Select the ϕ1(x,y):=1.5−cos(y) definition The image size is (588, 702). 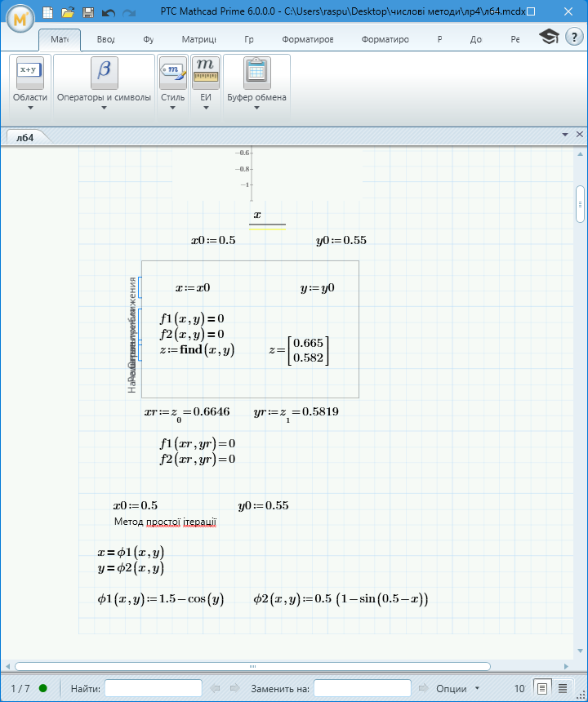(160, 599)
